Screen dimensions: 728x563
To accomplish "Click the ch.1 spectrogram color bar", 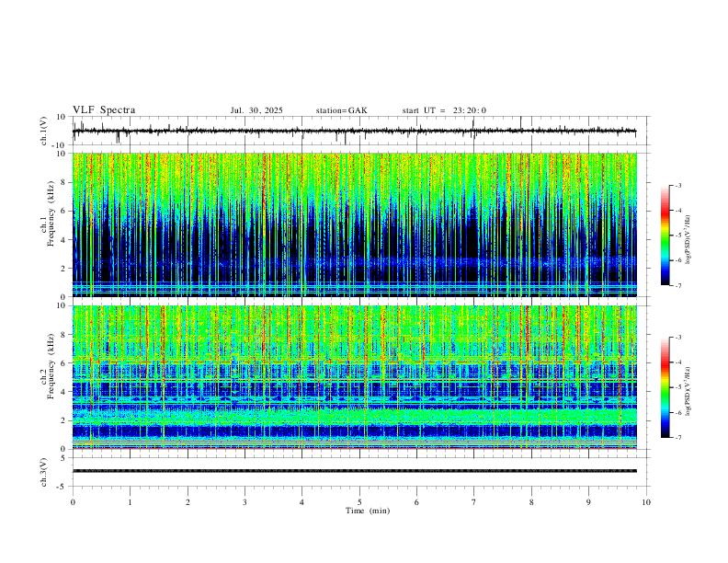I will 665,236.
